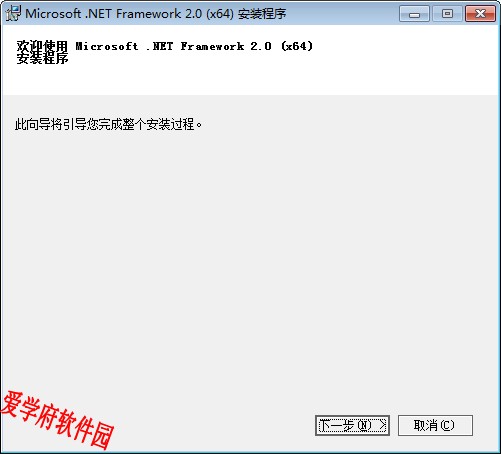
Task: Close the setup window with the red X
Action: point(480,14)
